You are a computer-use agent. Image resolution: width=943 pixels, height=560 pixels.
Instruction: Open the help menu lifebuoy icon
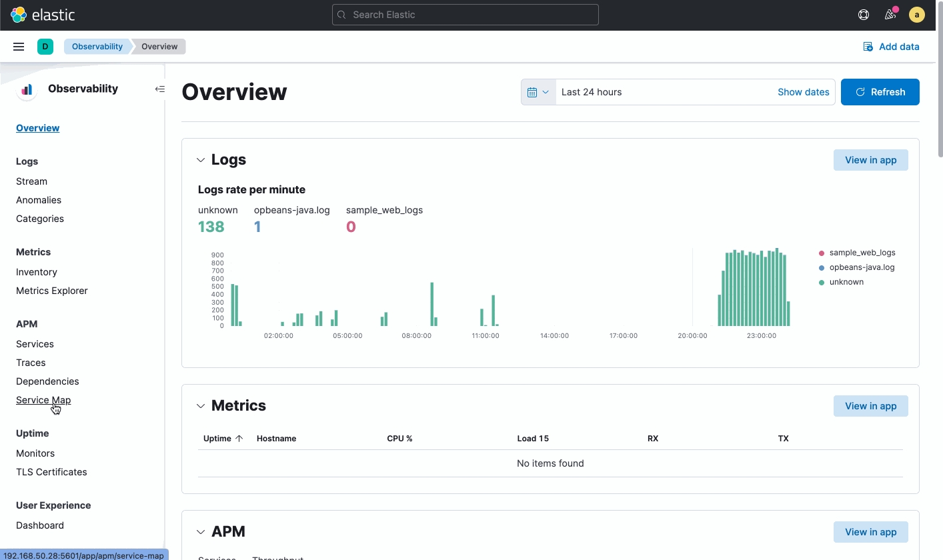click(x=864, y=15)
